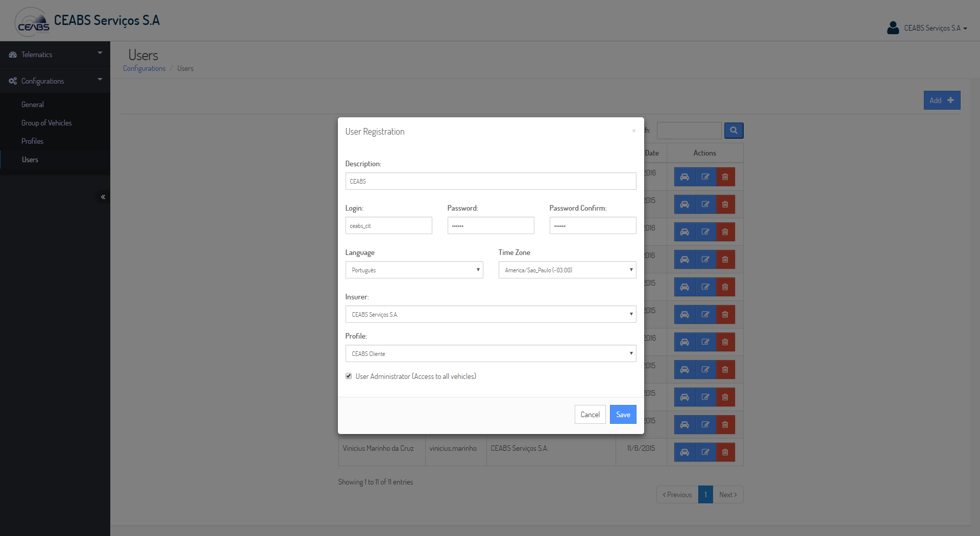Viewport: 980px width, 536px height.
Task: Click the name Vinicius Marinho da Cruz
Action: (x=378, y=448)
